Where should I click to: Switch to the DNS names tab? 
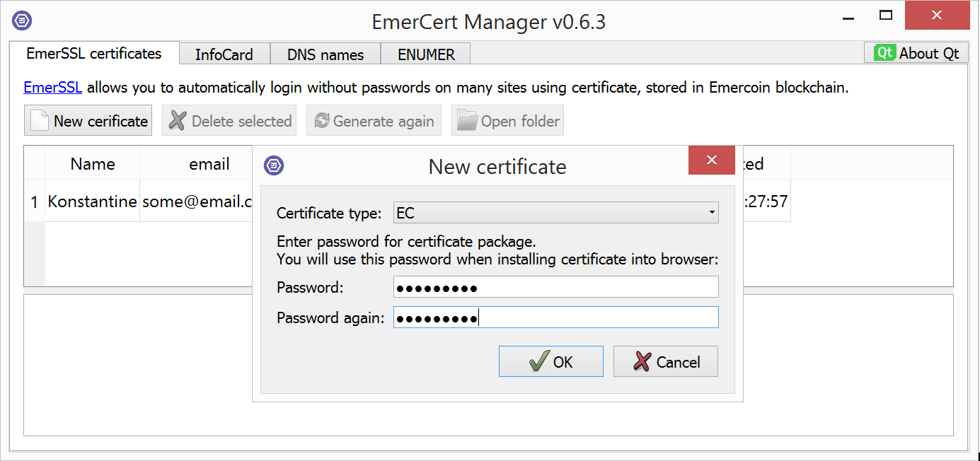325,54
